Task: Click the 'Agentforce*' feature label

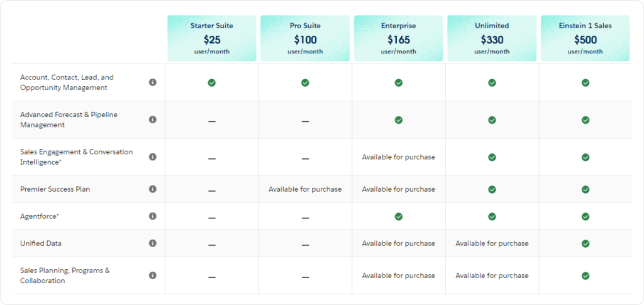Action: click(40, 216)
